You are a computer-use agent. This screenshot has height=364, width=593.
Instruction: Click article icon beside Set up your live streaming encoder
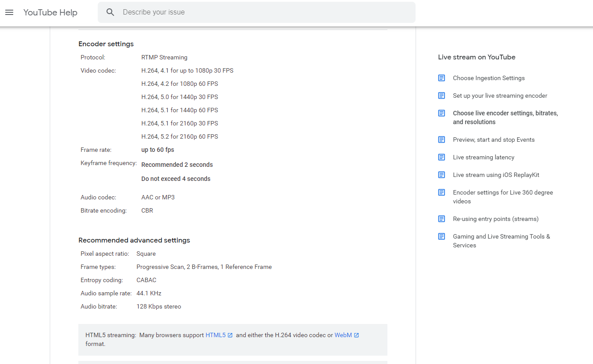tap(442, 96)
